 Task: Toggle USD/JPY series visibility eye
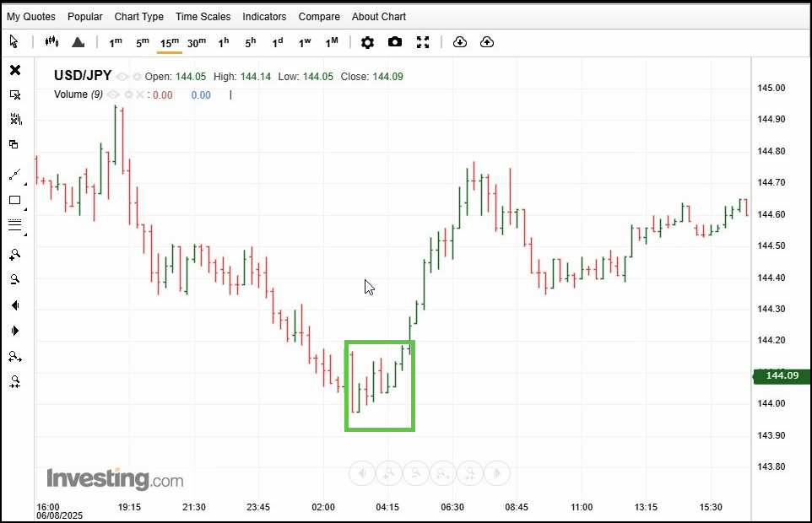click(x=122, y=77)
